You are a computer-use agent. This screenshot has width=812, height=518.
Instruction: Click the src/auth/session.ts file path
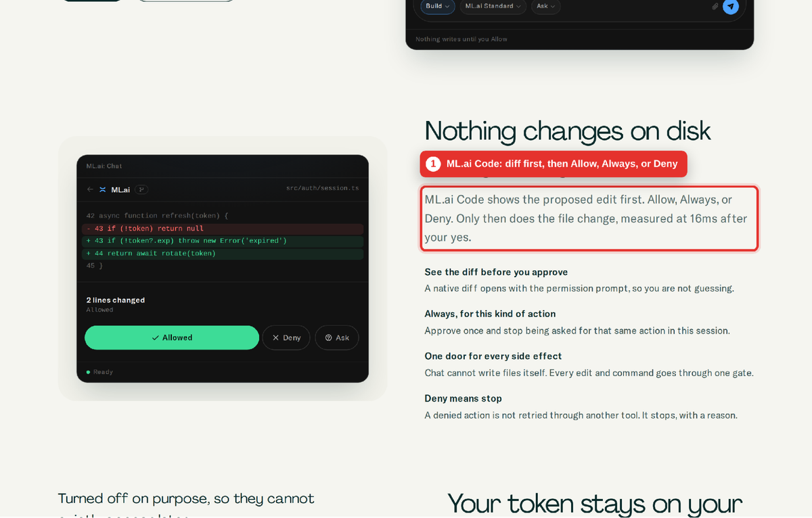(322, 188)
